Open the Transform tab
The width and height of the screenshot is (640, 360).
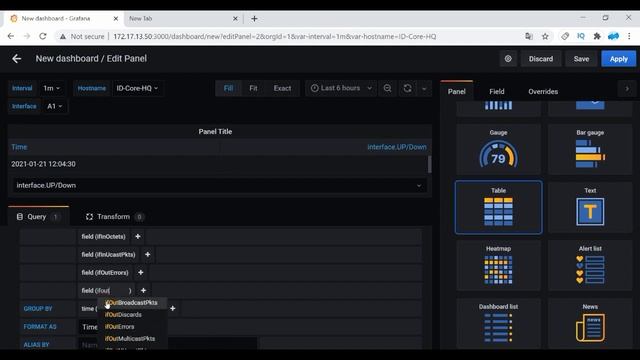[114, 216]
